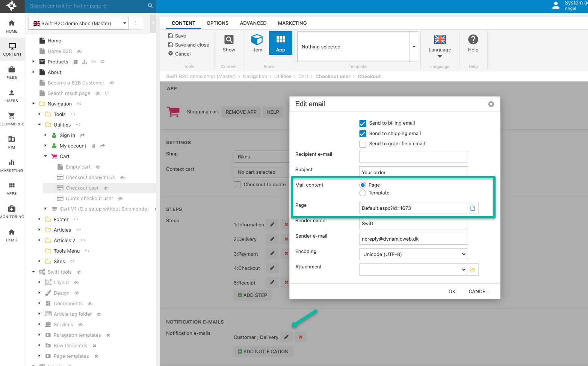Image resolution: width=588 pixels, height=366 pixels.
Task: Select Page mail content option
Action: coord(363,185)
